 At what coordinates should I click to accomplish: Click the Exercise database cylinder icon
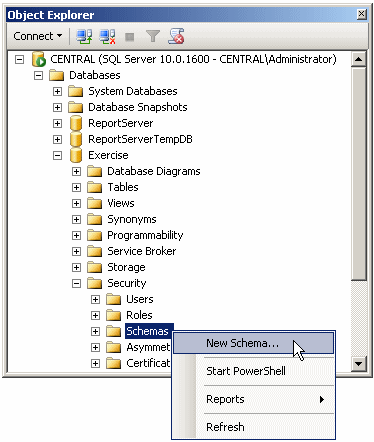76,155
